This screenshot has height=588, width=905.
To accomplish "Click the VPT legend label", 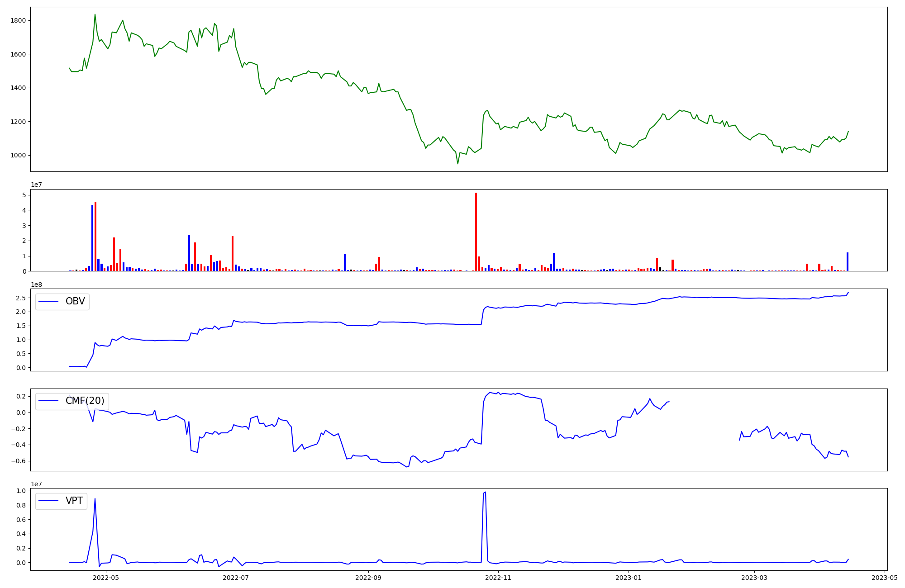I will tap(74, 501).
